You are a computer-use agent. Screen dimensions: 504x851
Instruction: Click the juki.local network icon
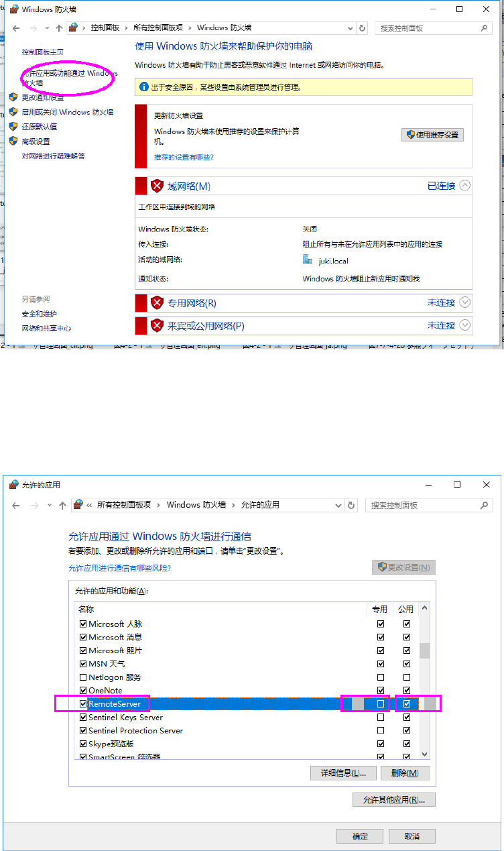point(308,260)
